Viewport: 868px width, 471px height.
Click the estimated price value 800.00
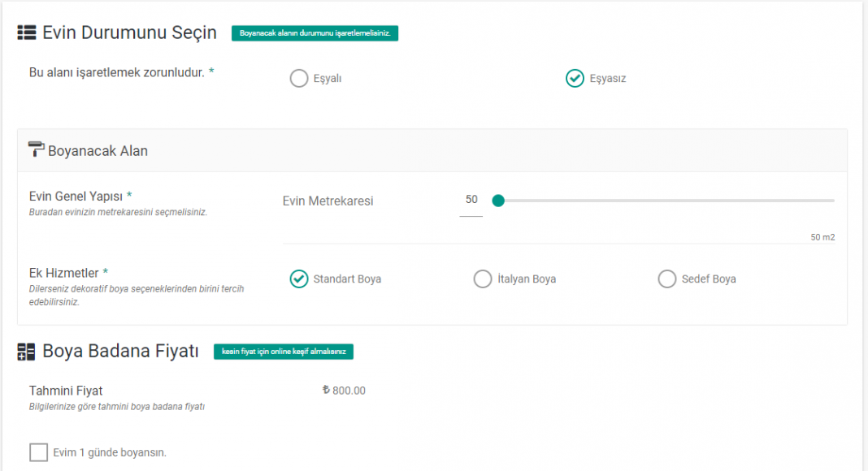click(x=349, y=391)
